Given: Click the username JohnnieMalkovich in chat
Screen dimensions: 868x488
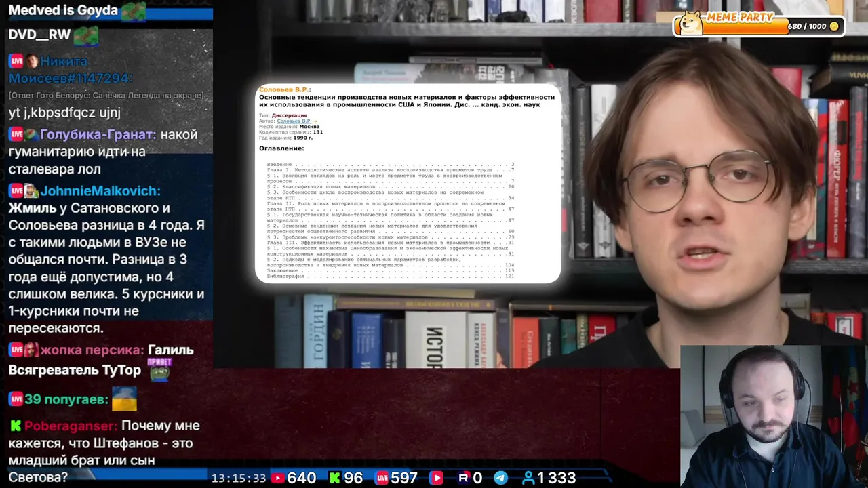Looking at the screenshot, I should click(x=100, y=191).
